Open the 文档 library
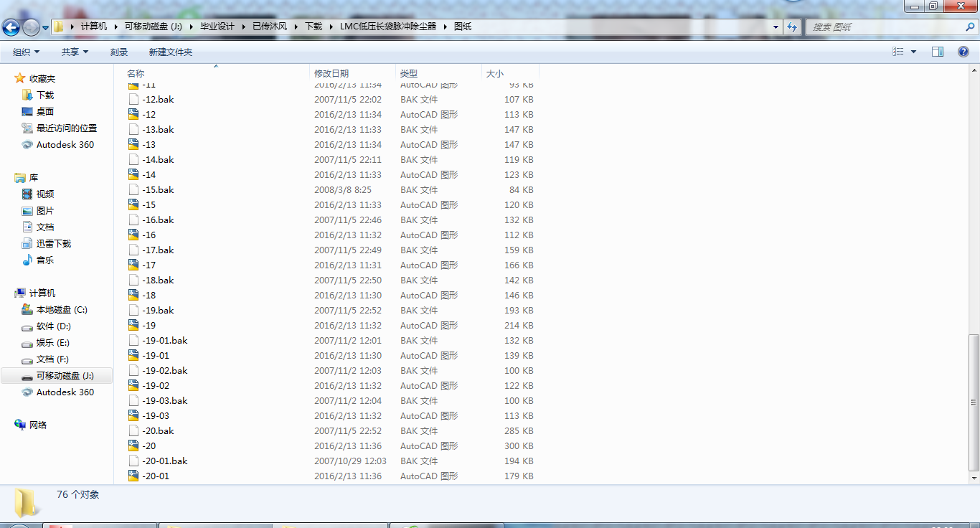Image resolution: width=980 pixels, height=528 pixels. 45,227
